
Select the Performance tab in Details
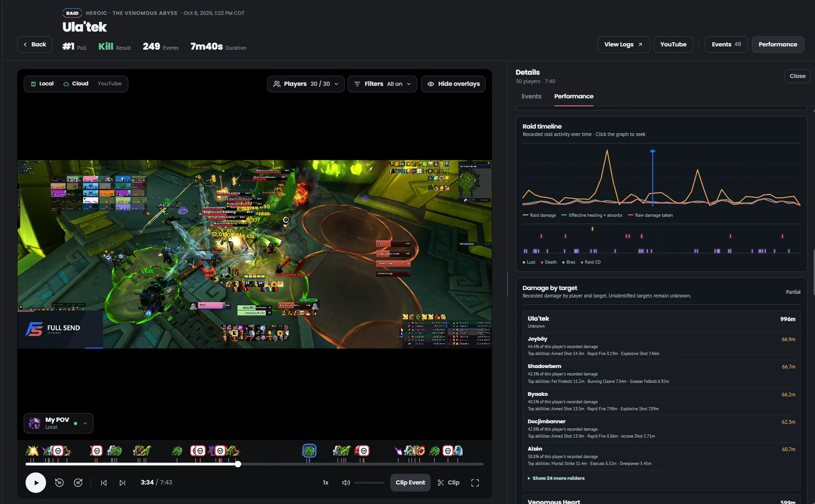click(x=574, y=96)
